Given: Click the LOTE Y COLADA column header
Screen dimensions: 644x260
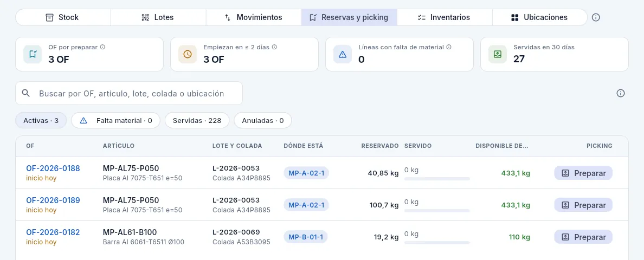Looking at the screenshot, I should 237,146.
